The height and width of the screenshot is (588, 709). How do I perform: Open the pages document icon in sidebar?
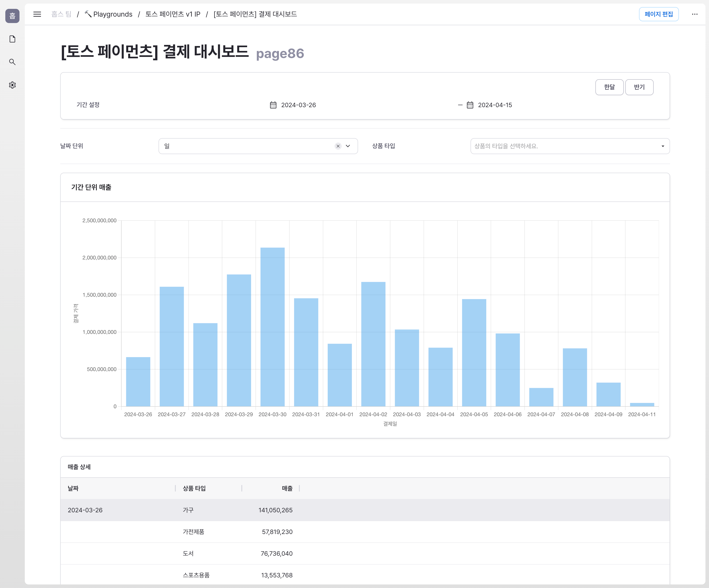(12, 39)
